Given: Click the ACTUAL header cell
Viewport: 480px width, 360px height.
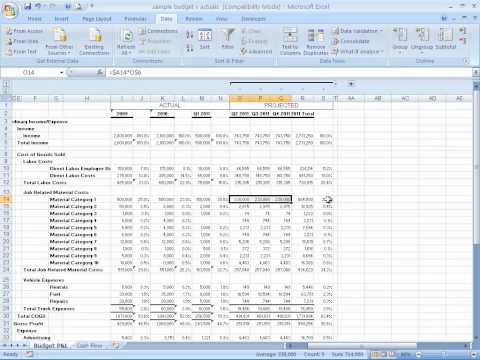Looking at the screenshot, I should (170, 105).
